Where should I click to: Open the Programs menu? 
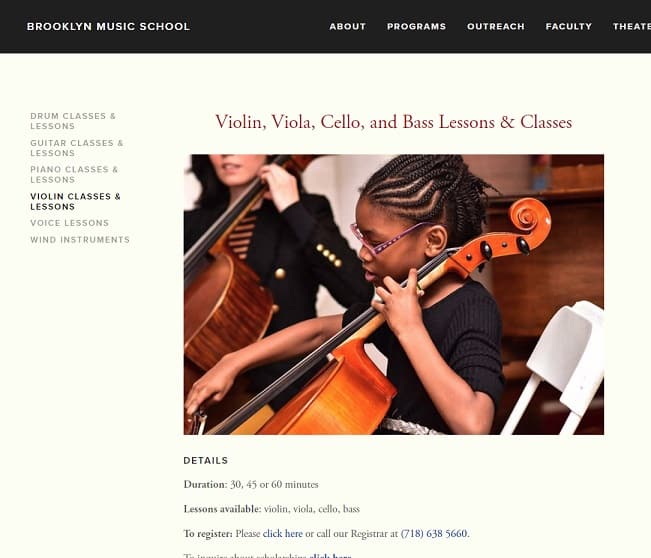(x=416, y=27)
